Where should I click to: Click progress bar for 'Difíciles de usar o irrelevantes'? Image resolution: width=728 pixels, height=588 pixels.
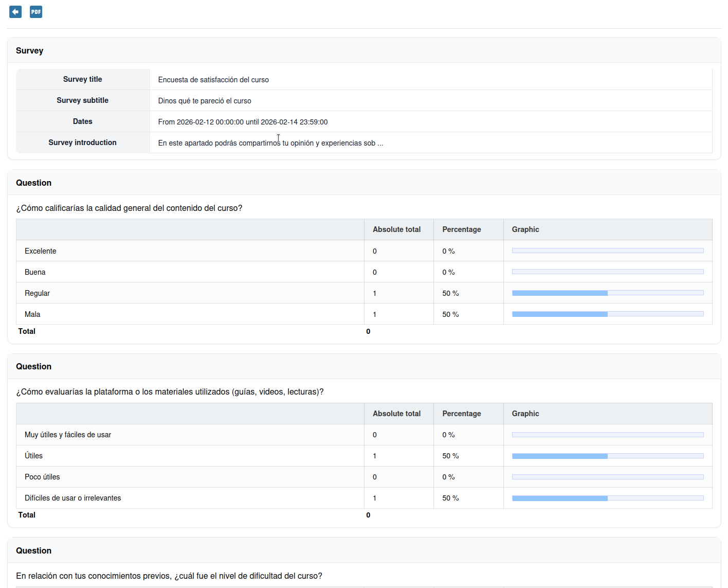click(x=608, y=498)
